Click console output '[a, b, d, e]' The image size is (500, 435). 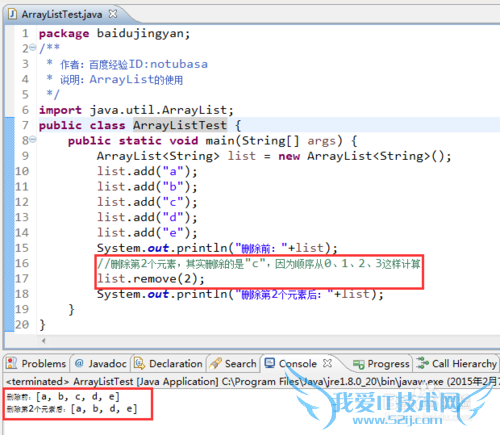pos(104,408)
